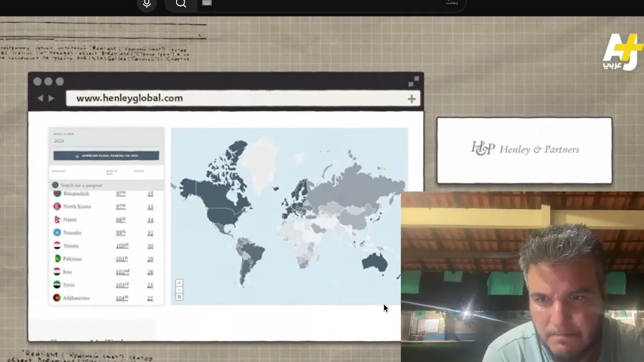
Task: Click the forward arrow in the mock browser
Action: (x=51, y=99)
